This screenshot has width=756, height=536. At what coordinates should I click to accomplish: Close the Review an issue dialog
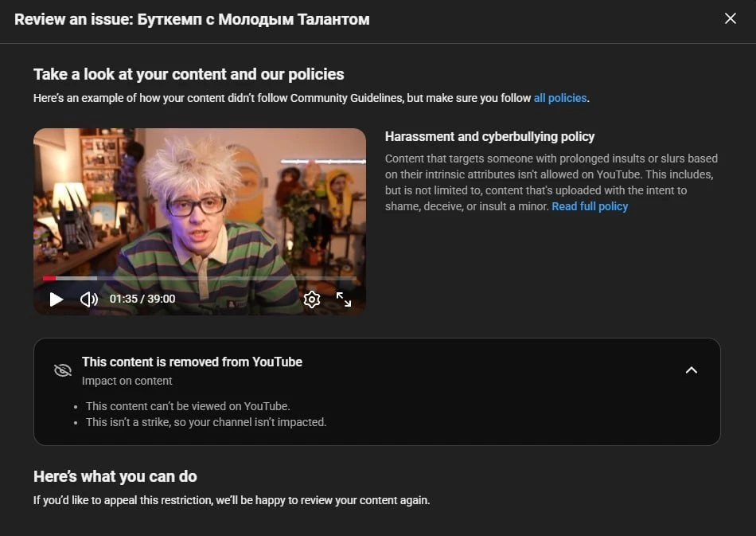click(731, 18)
